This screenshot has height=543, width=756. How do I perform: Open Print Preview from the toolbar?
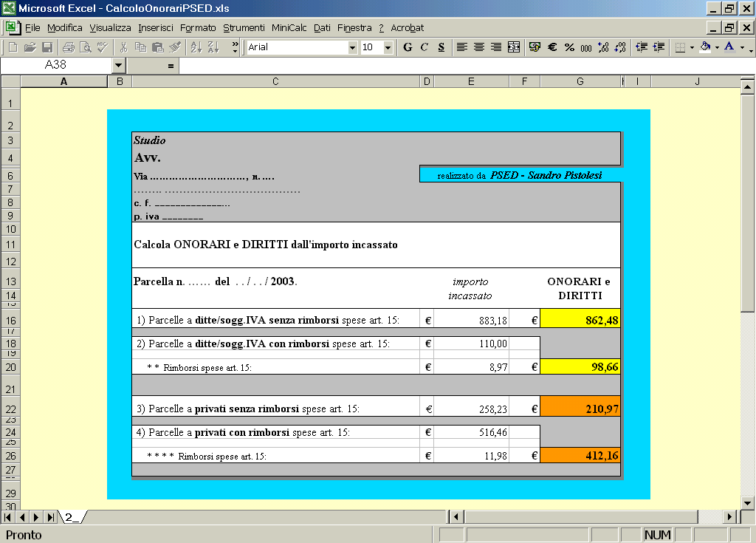(86, 47)
